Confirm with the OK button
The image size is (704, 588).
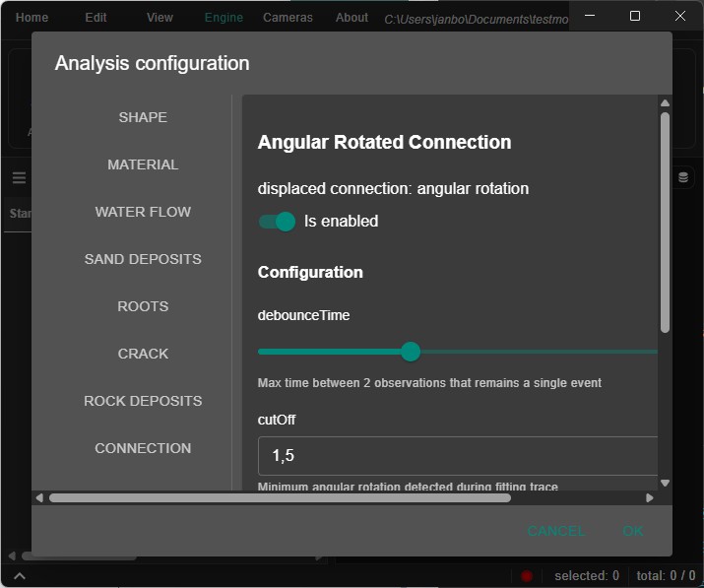632,531
